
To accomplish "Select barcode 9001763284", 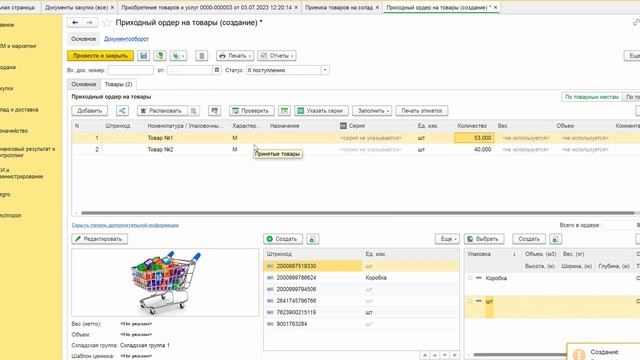I will 361,324.
